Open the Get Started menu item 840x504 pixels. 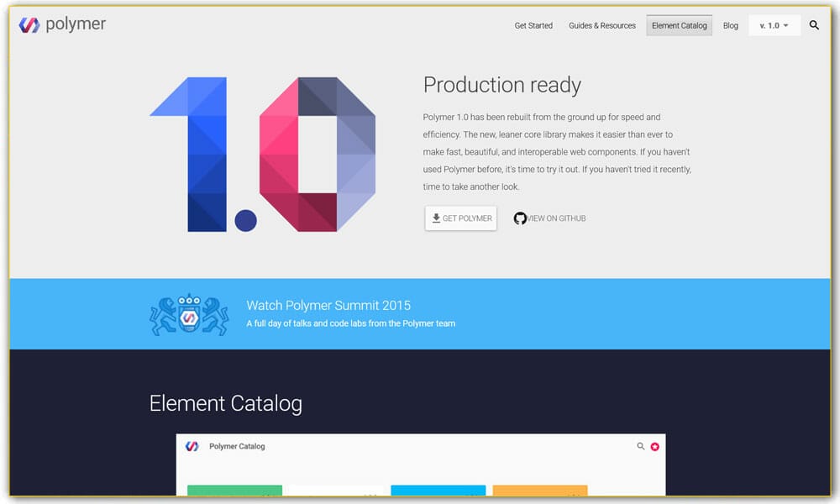pyautogui.click(x=533, y=25)
